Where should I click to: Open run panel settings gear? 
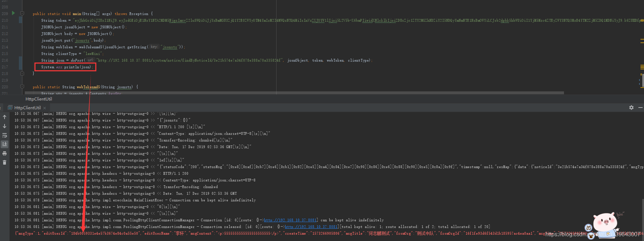631,108
